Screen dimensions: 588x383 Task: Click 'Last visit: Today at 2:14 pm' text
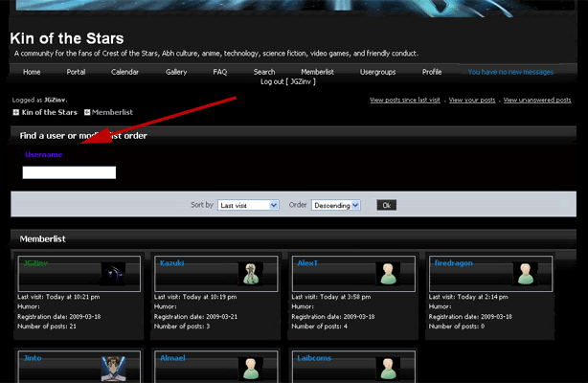click(x=468, y=297)
